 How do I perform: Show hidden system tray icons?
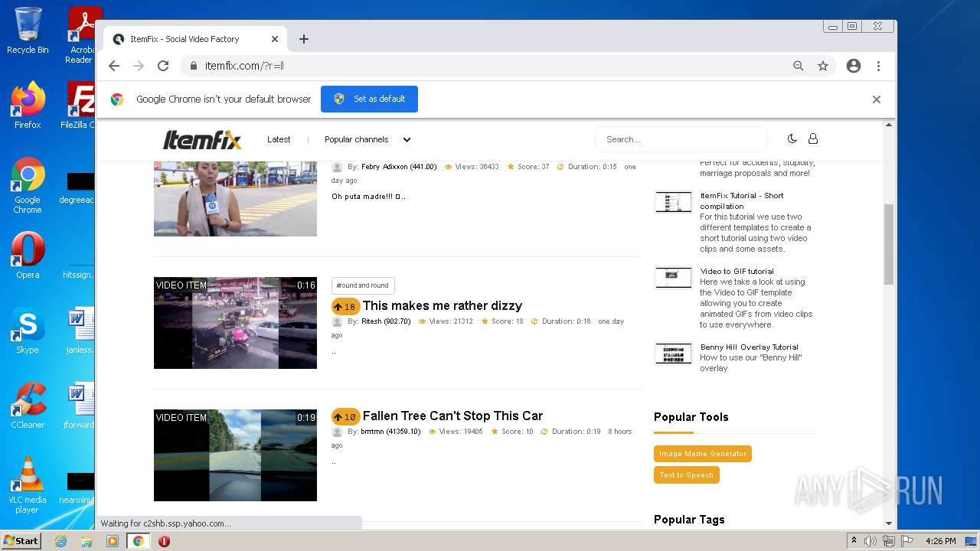tap(854, 541)
